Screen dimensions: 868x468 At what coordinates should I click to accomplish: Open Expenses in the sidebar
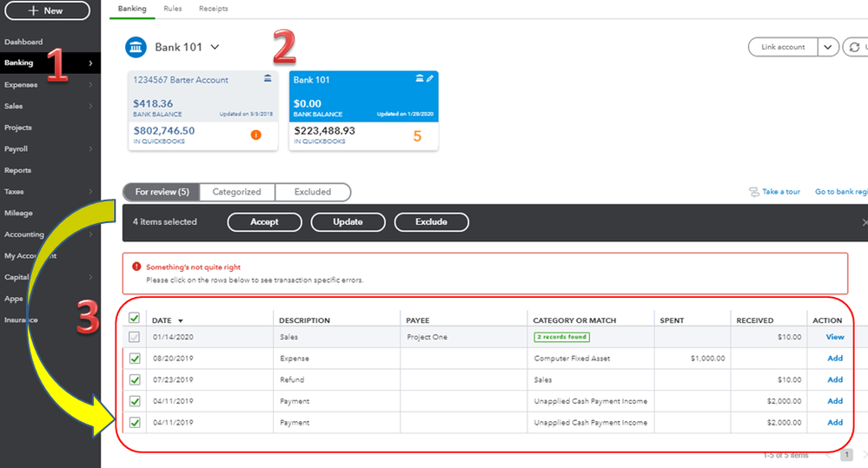pos(21,84)
